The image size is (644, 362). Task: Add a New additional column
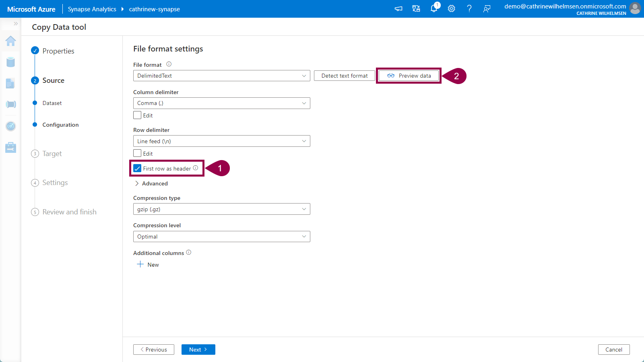[148, 265]
